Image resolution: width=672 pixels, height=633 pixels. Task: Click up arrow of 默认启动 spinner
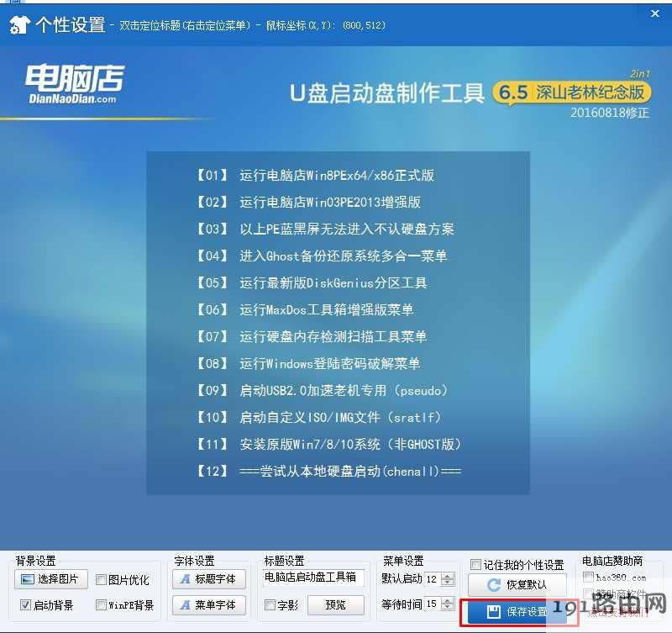click(446, 574)
